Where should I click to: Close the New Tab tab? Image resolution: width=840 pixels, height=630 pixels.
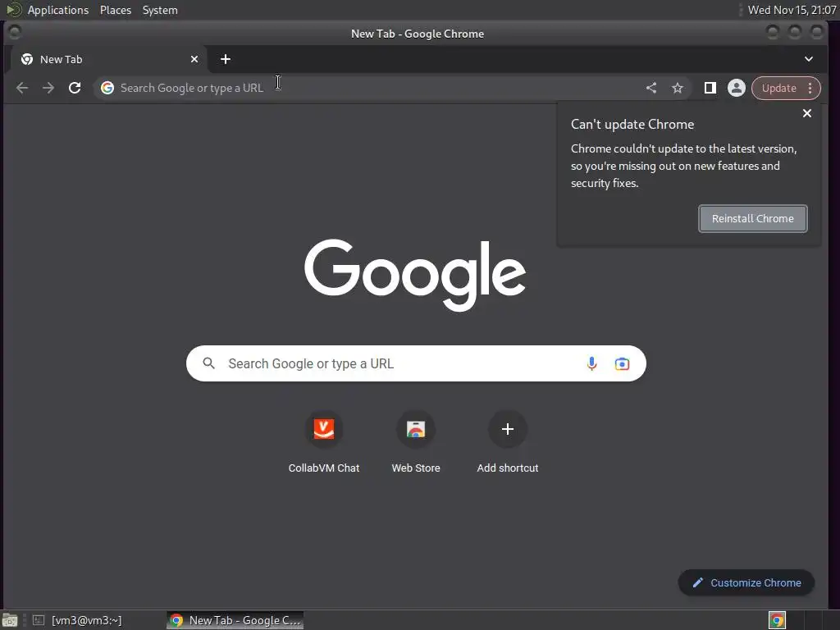[x=194, y=59]
